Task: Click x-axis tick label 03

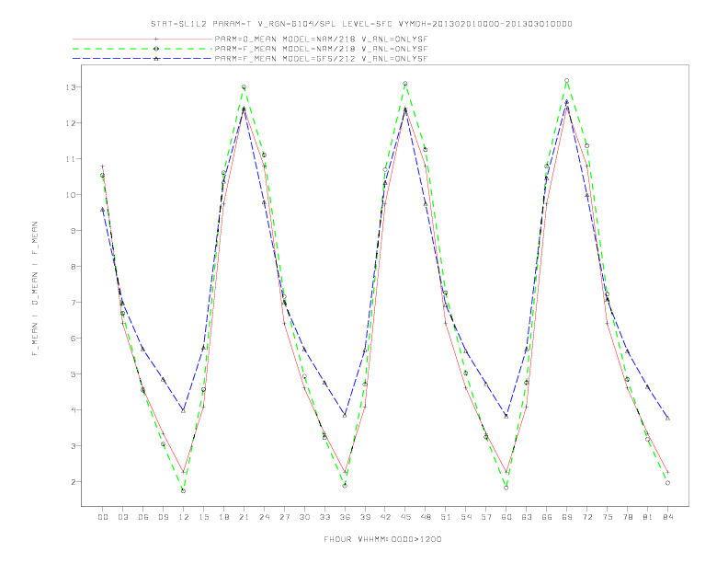Action: (122, 517)
